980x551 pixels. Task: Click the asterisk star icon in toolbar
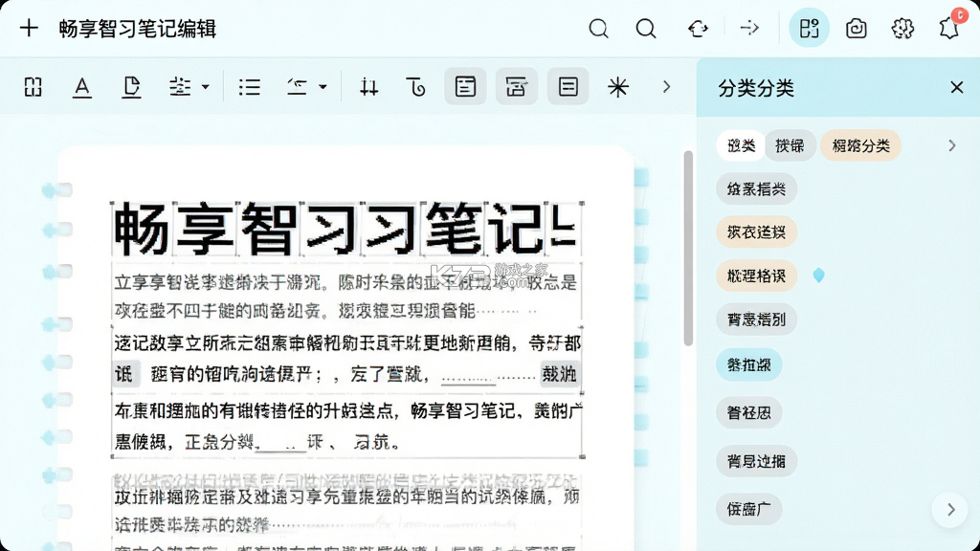coord(617,87)
